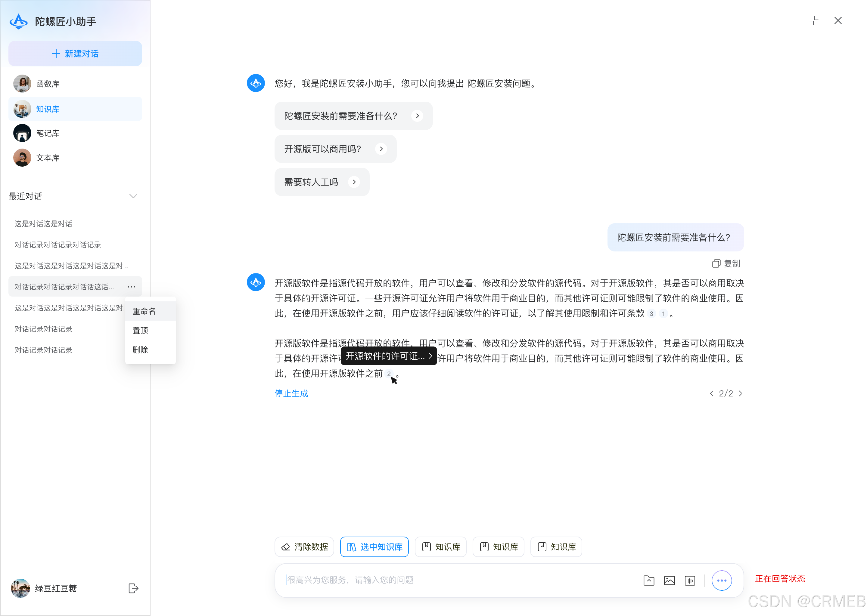This screenshot has width=867, height=616.
Task: Deselect the highlighted 选中知识库 knowledge base
Action: click(374, 547)
